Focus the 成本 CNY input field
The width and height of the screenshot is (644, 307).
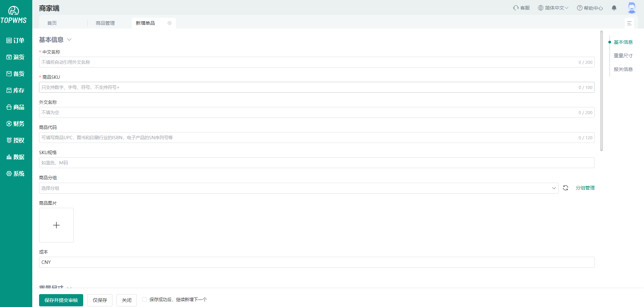(317, 262)
